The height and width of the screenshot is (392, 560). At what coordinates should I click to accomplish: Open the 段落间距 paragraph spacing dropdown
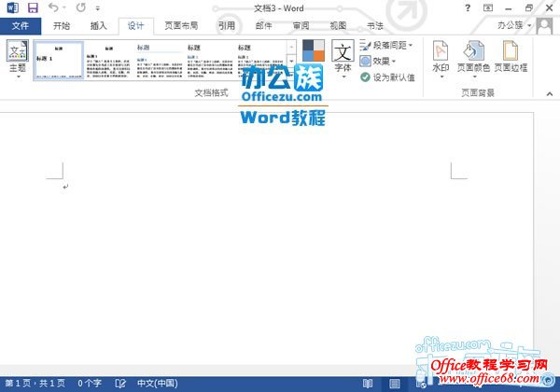386,46
